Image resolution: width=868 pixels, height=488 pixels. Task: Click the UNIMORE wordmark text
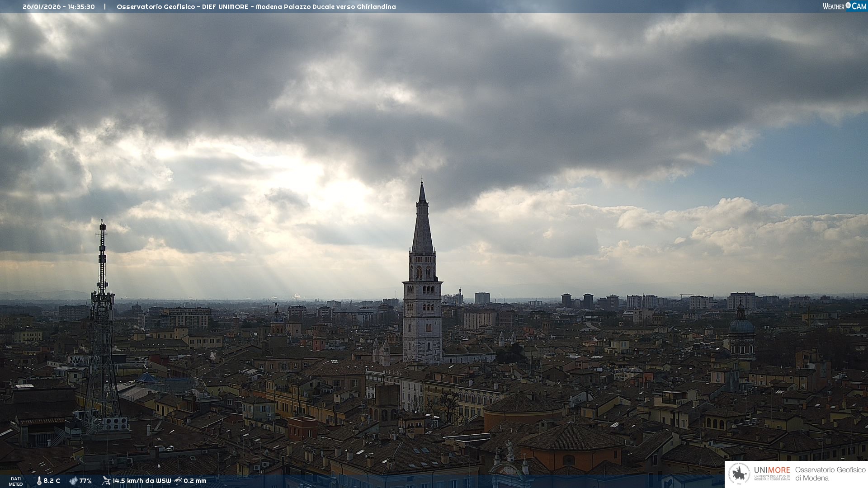[772, 470]
